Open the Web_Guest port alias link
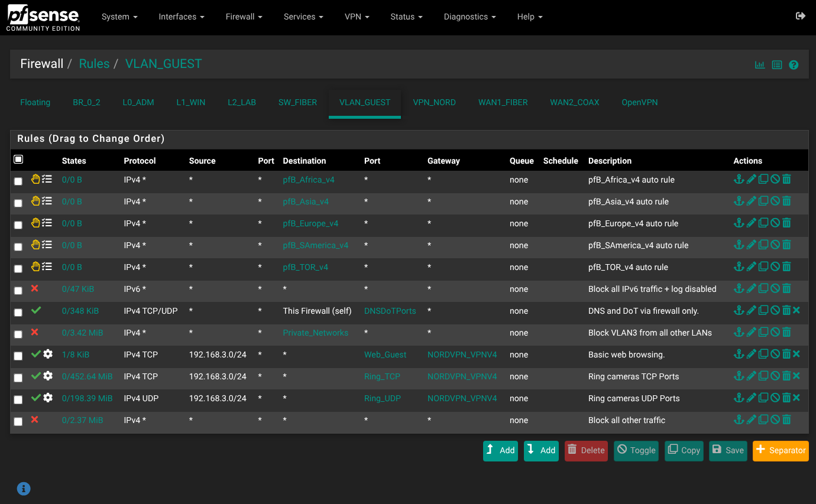 [386, 355]
